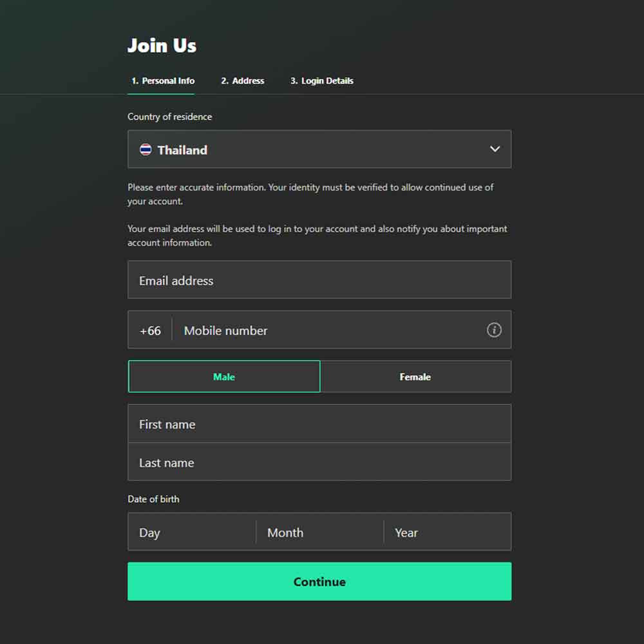
Task: Click the Year field for date of birth
Action: 448,533
